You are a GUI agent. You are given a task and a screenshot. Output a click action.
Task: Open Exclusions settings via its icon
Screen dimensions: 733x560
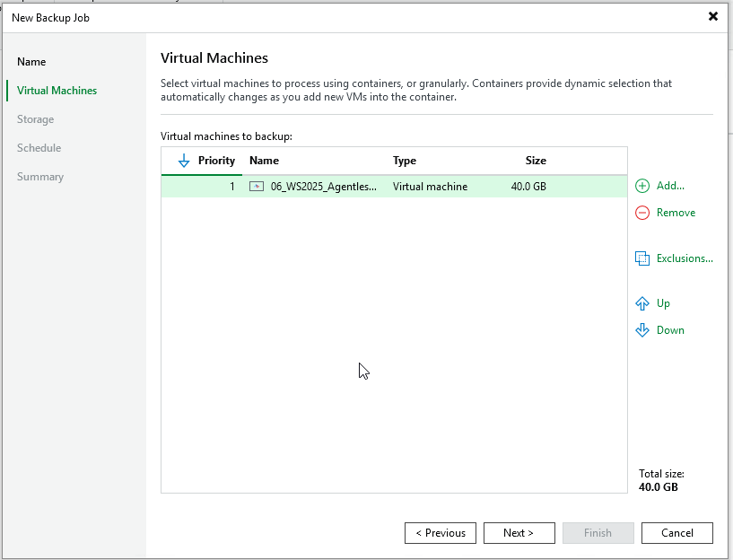pyautogui.click(x=641, y=258)
